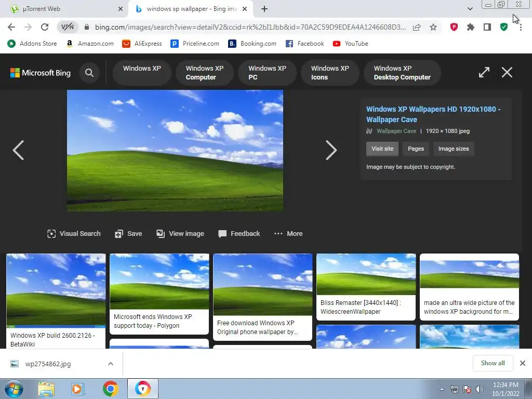The width and height of the screenshot is (532, 399).
Task: Select the Windows XP PC chip
Action: (x=268, y=73)
